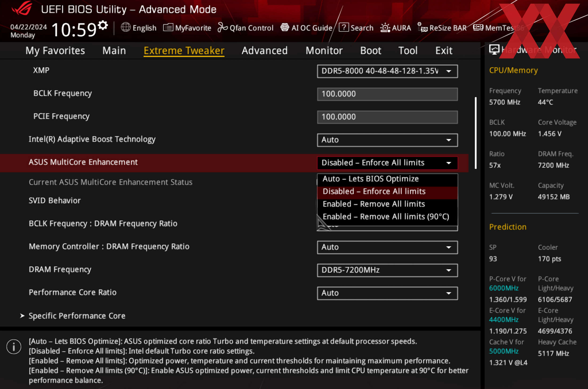Click the globe language icon

click(126, 27)
